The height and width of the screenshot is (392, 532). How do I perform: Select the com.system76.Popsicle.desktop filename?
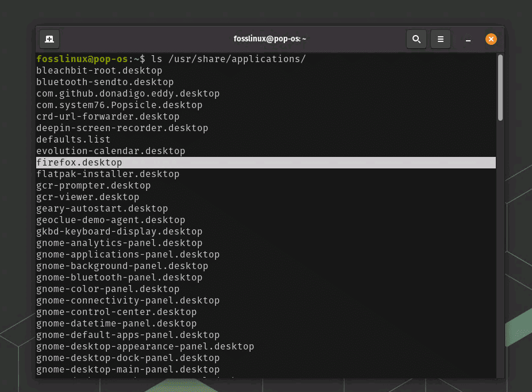click(119, 105)
